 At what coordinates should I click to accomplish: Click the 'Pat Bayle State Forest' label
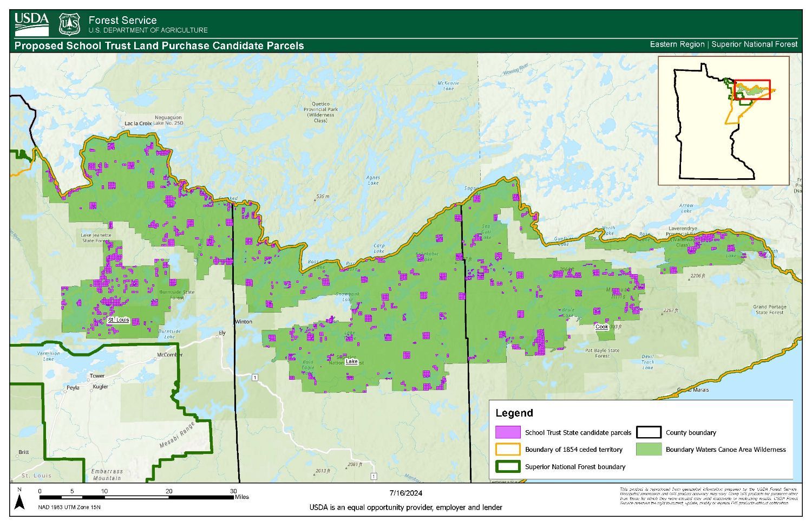602,353
